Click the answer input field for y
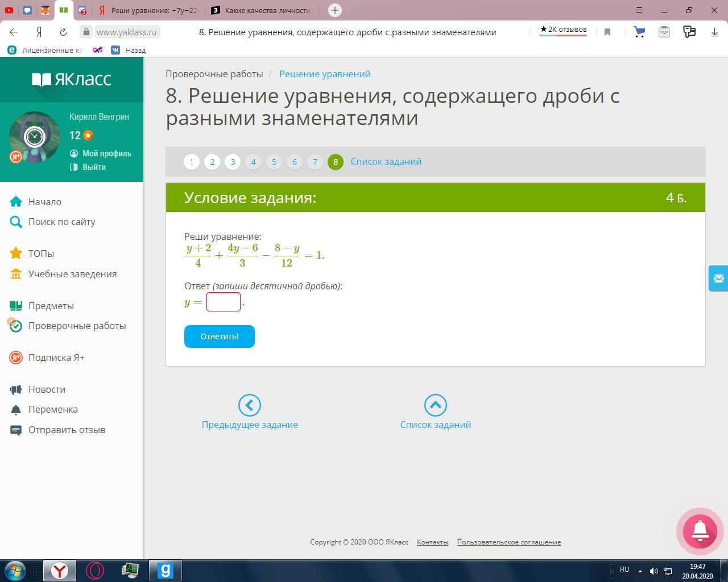The height and width of the screenshot is (582, 728). (x=224, y=302)
